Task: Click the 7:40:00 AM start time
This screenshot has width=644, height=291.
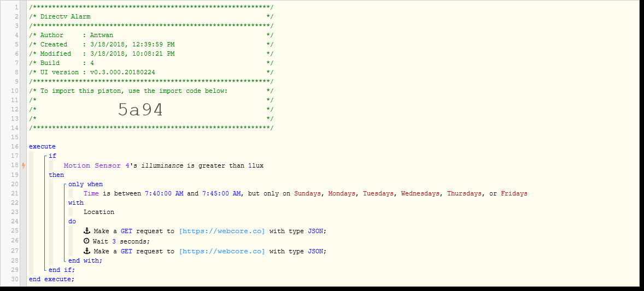Action: click(165, 193)
